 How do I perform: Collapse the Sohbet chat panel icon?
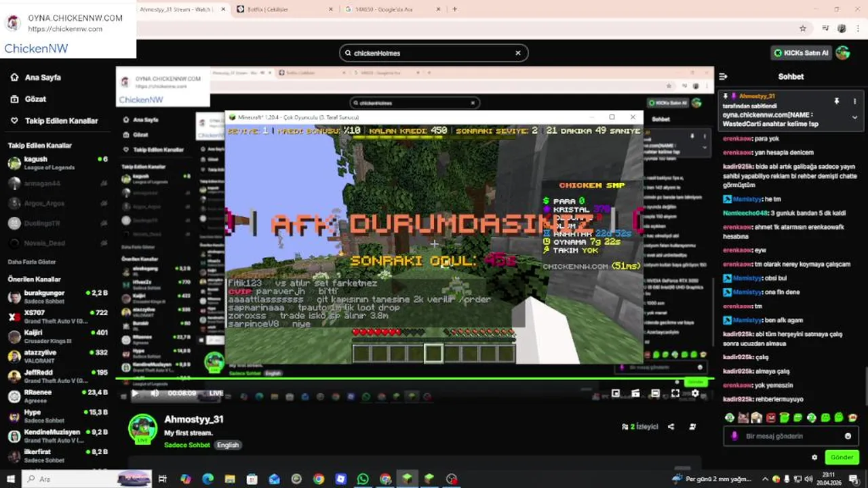pyautogui.click(x=723, y=77)
